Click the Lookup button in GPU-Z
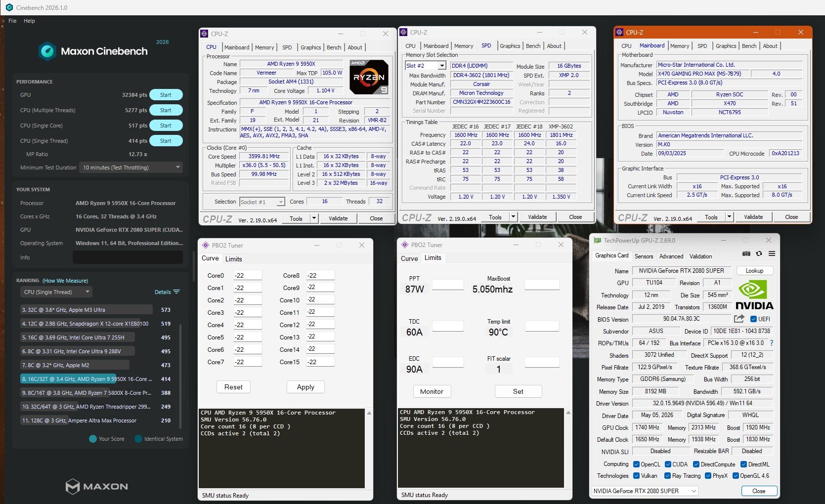 pyautogui.click(x=755, y=271)
